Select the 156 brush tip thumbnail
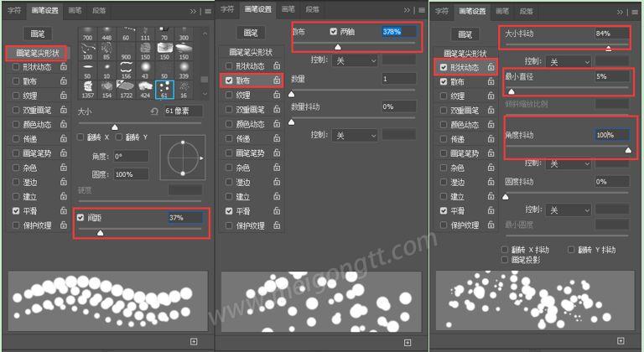Viewport: 644px width, 352px height. pos(126,70)
